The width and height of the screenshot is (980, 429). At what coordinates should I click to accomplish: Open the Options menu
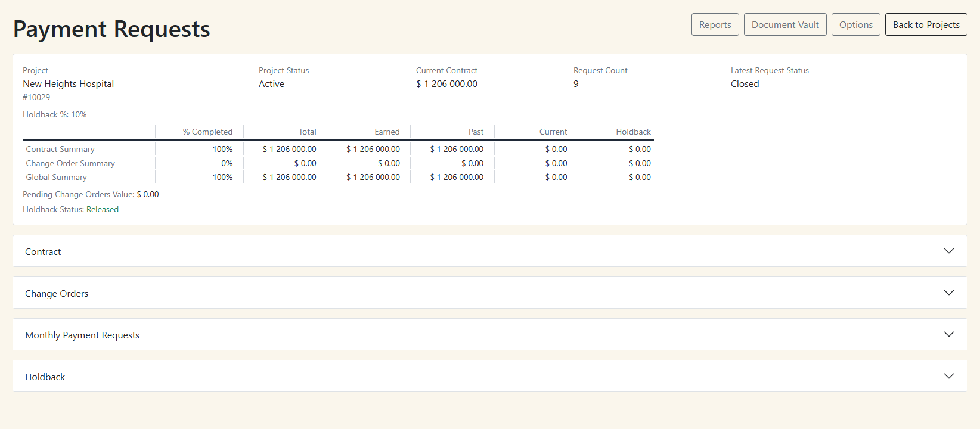point(855,24)
